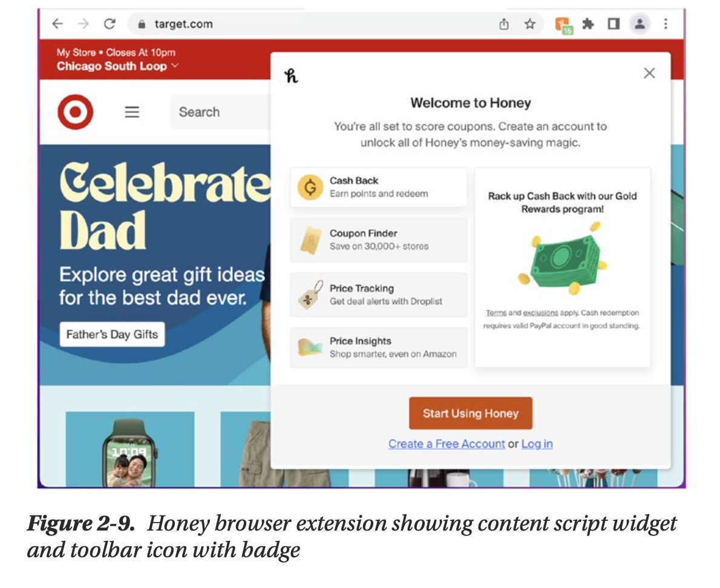Select the Cash Back feature tab
Image resolution: width=720 pixels, height=588 pixels.
click(379, 187)
